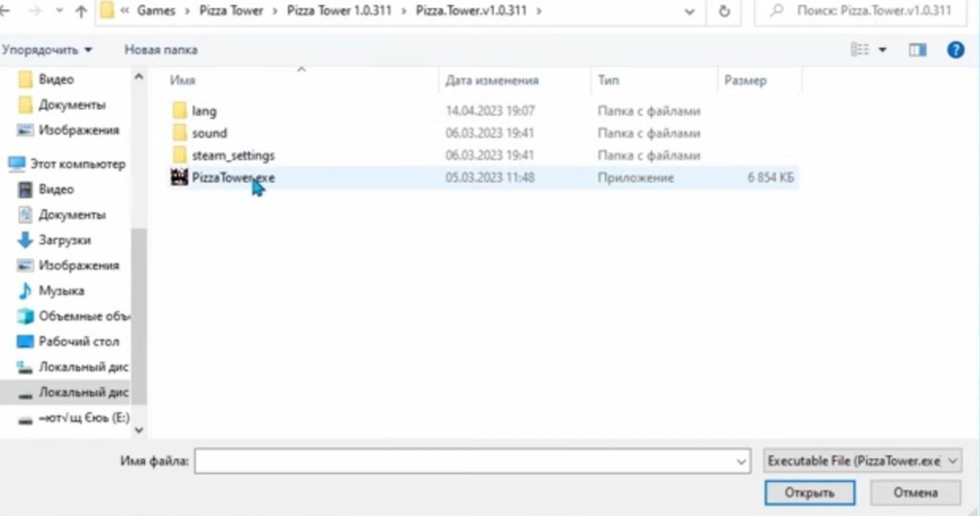Click the Объемные объекты cube icon
980x516 pixels.
[x=25, y=316]
